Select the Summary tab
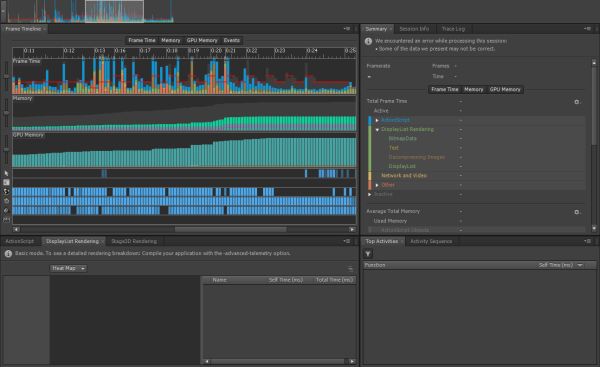 click(x=376, y=29)
